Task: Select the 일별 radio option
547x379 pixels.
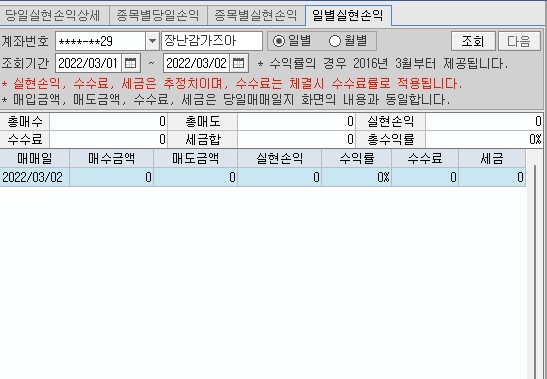Action: pos(292,41)
